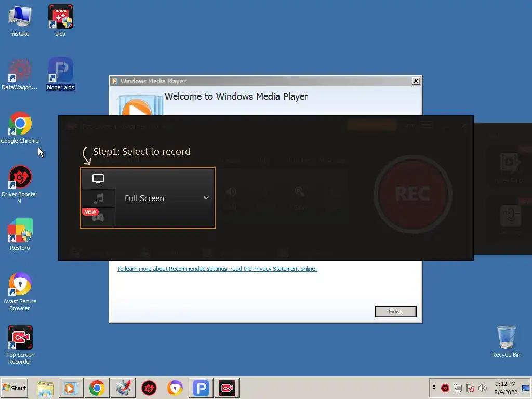Select the bigger aids desktop icon
The height and width of the screenshot is (399, 532).
click(x=60, y=74)
